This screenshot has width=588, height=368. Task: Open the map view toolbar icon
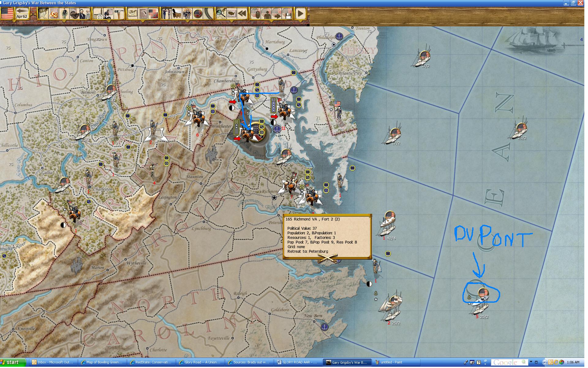pos(43,13)
